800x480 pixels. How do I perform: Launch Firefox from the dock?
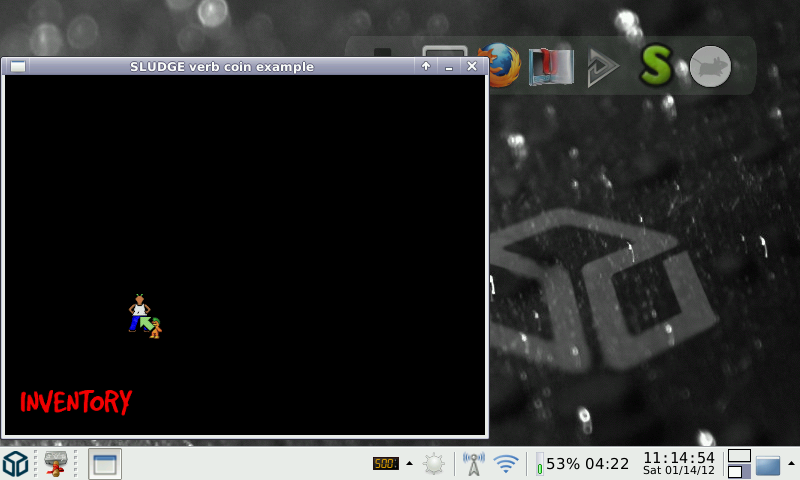(x=497, y=66)
